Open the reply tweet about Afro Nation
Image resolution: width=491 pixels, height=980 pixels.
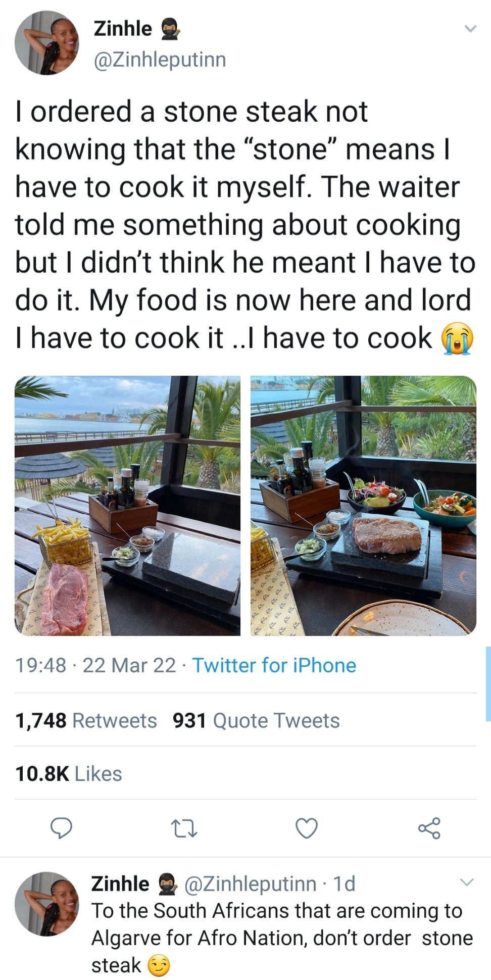(x=282, y=938)
